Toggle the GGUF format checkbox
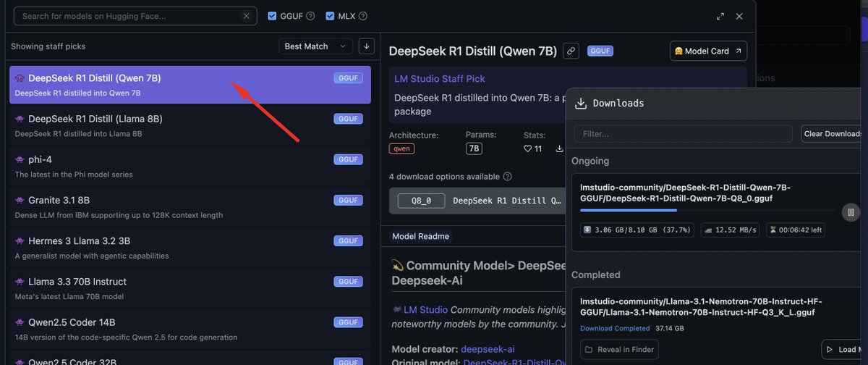This screenshot has height=365, width=868. coord(272,16)
